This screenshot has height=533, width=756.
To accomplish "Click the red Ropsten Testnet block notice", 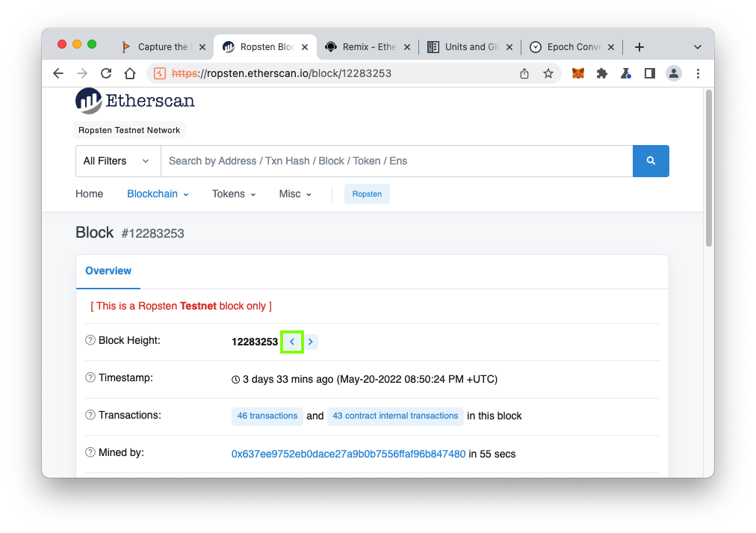I will point(182,306).
